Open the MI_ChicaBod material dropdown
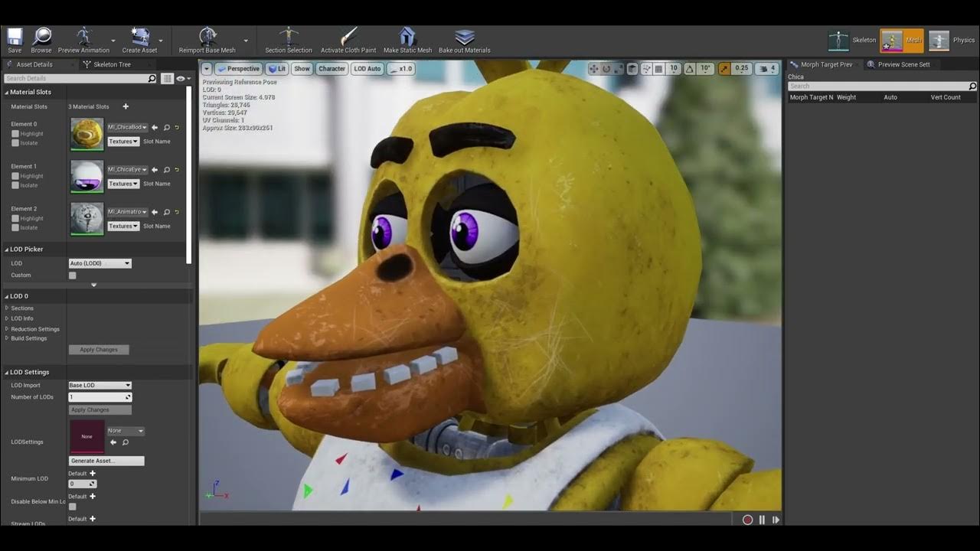 pyautogui.click(x=127, y=127)
